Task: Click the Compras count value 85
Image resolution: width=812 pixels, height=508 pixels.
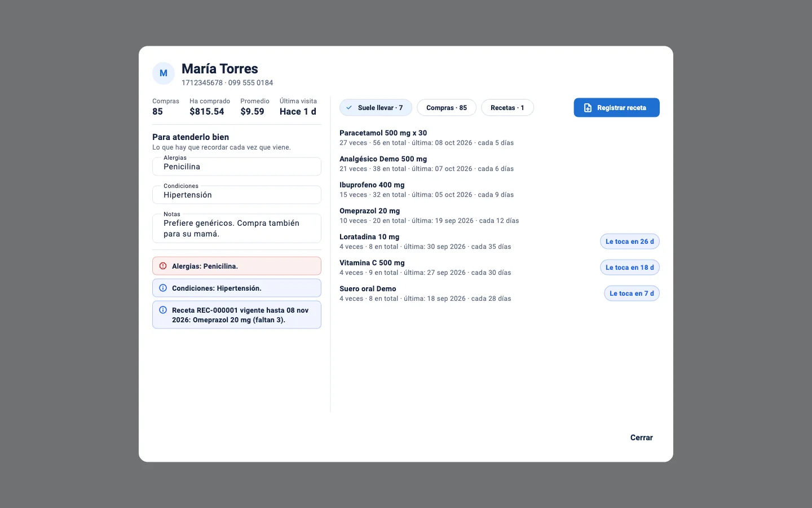Action: click(157, 112)
